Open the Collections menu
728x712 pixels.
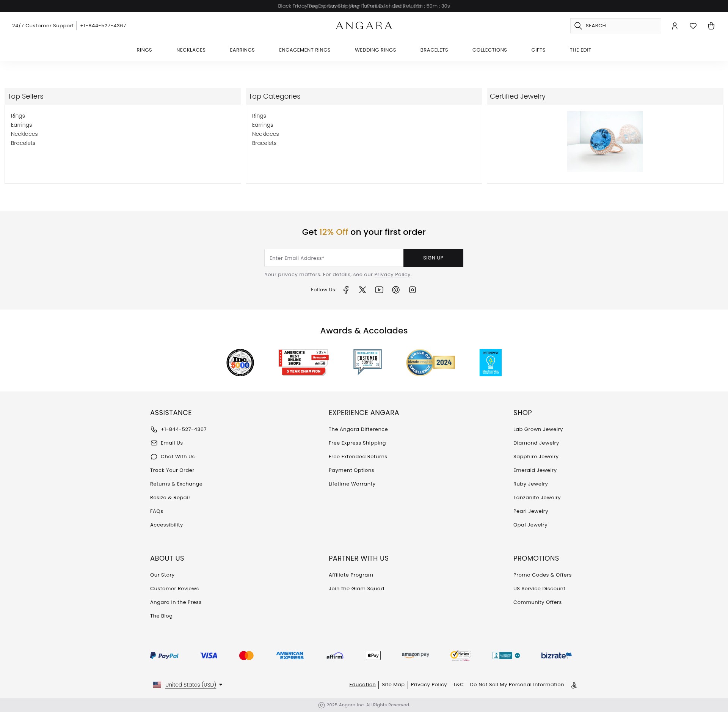click(x=490, y=50)
